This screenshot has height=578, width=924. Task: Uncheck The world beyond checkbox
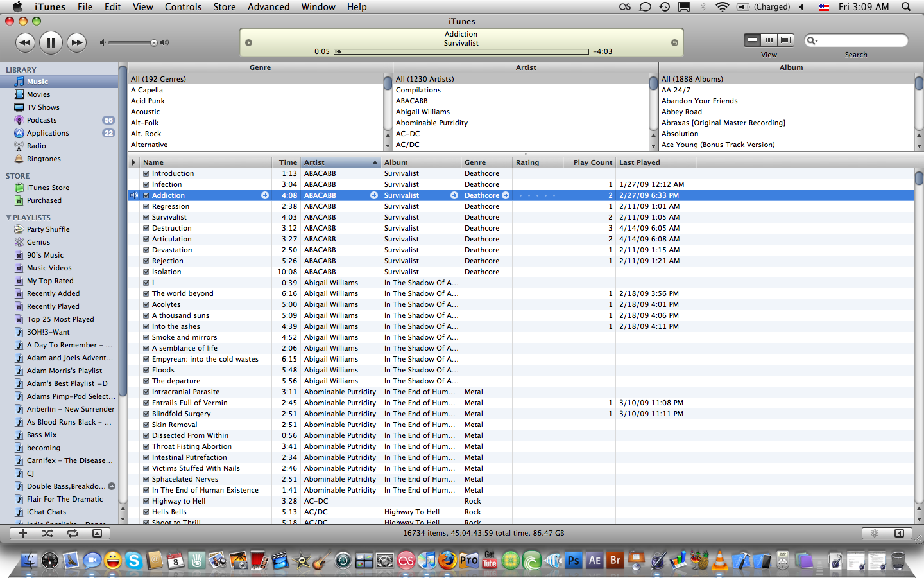point(146,293)
